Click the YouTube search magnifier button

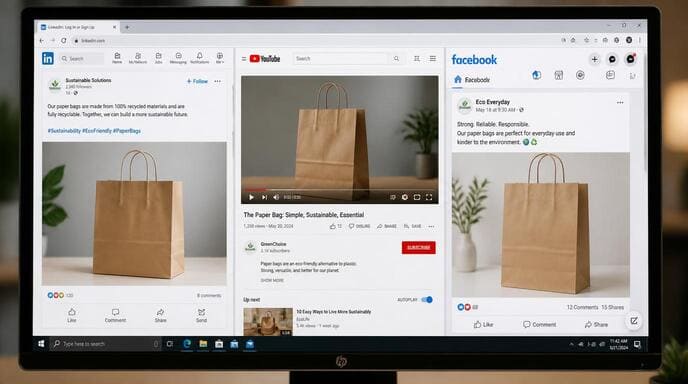click(x=396, y=58)
